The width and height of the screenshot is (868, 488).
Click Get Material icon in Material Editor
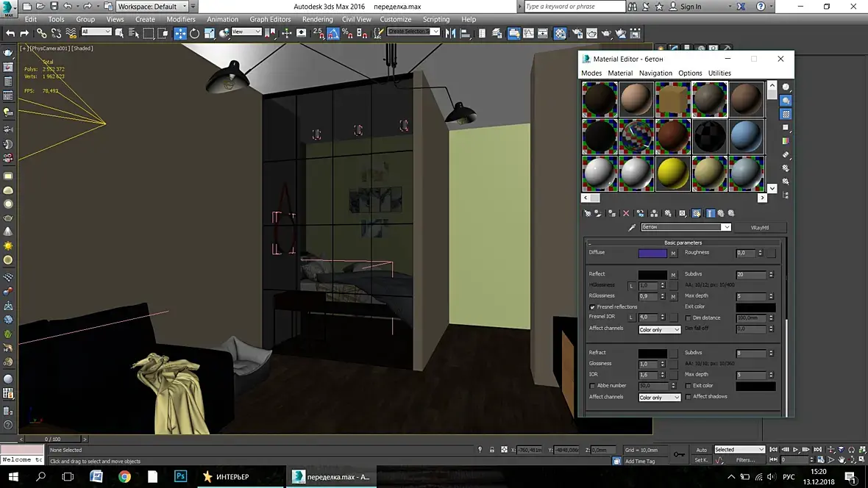[x=587, y=213]
